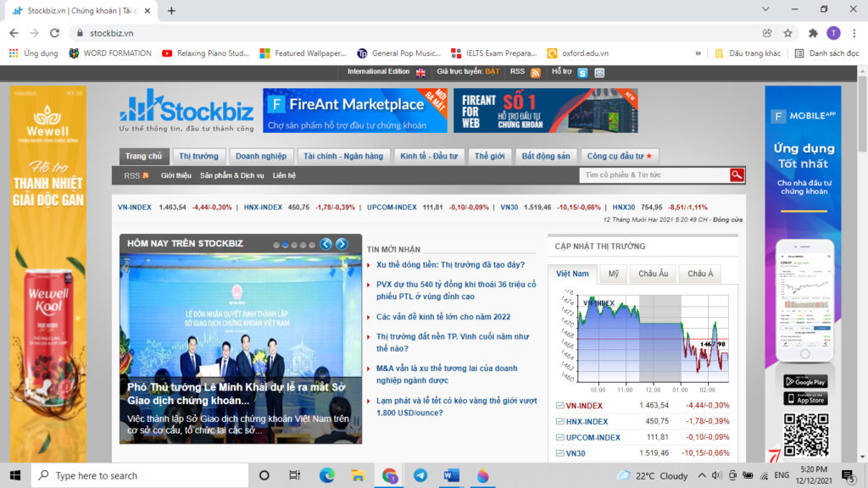The width and height of the screenshot is (868, 488).
Task: Go back with browser back arrow
Action: pos(14,33)
